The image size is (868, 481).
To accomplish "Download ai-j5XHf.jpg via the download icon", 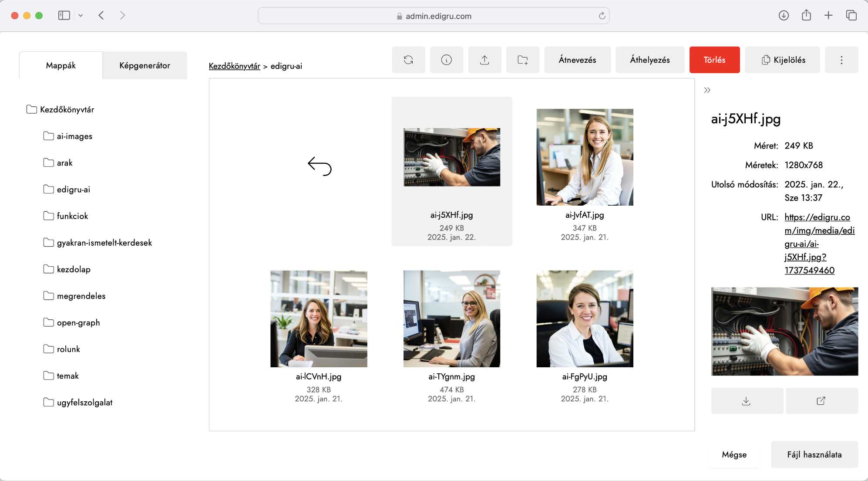I will point(746,400).
